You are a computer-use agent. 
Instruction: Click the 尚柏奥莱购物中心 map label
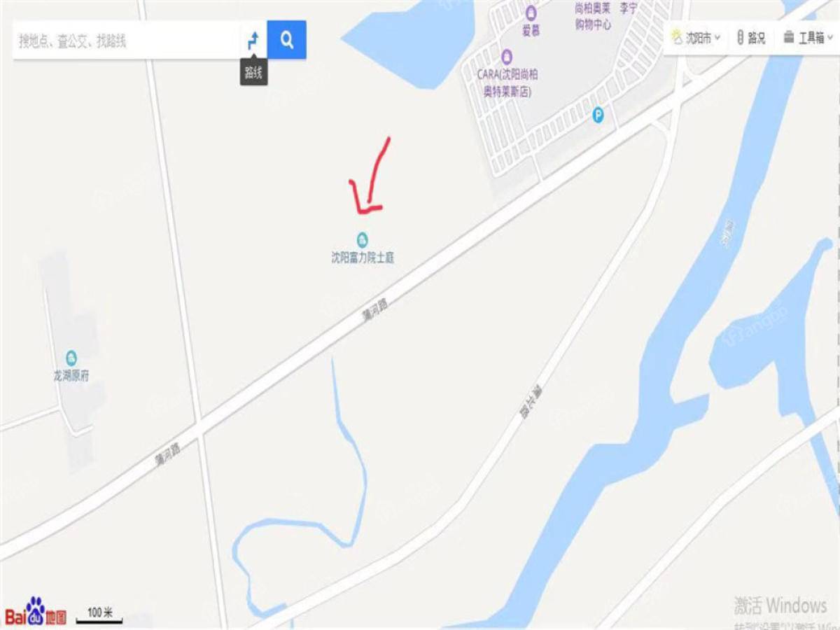click(x=592, y=17)
